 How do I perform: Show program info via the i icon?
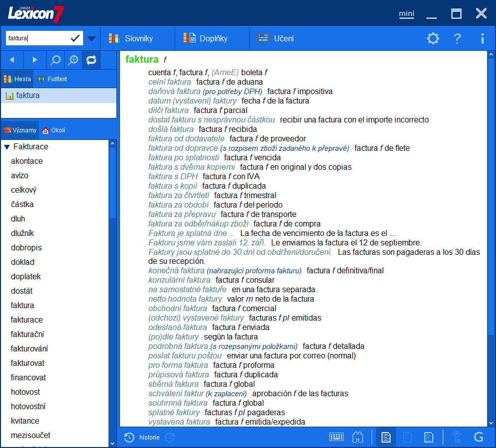coord(482,38)
